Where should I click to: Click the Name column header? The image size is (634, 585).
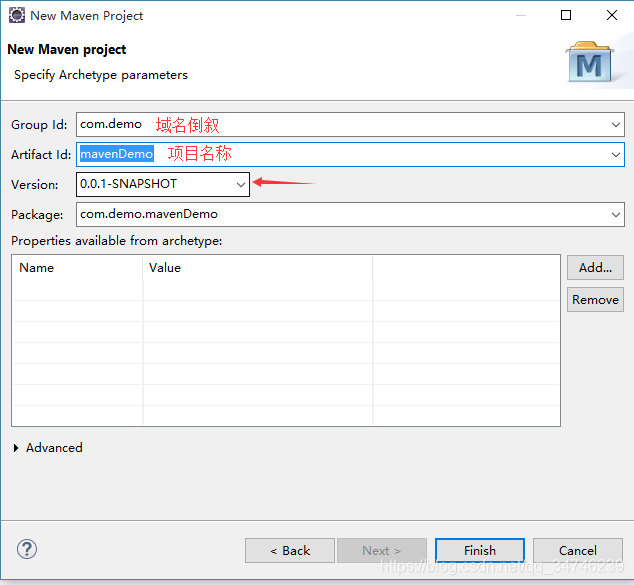coord(77,268)
